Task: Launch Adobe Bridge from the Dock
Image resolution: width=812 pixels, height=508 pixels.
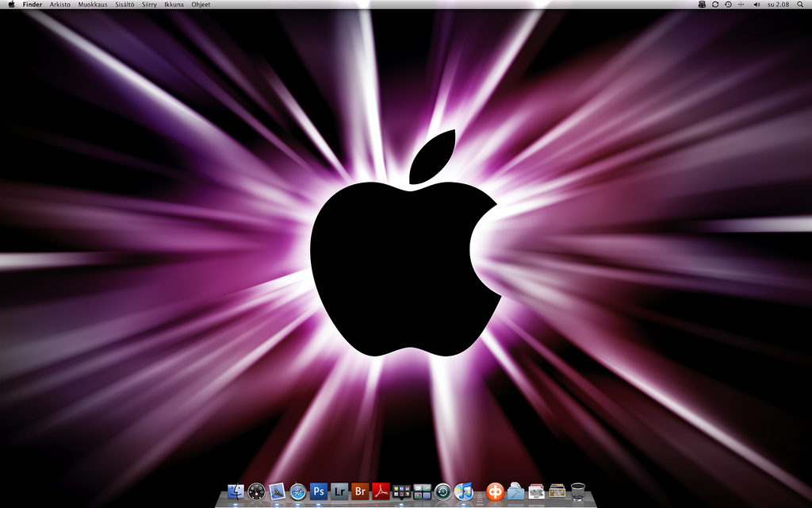Action: tap(360, 491)
